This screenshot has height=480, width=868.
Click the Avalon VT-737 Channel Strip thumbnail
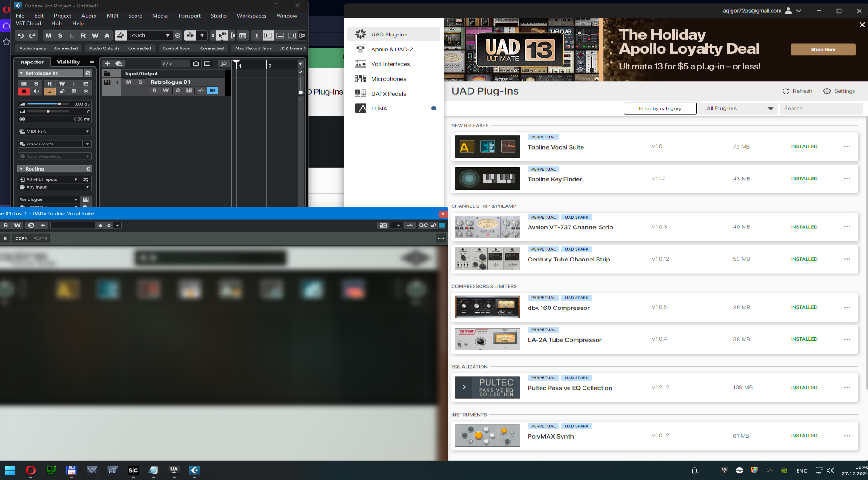[488, 227]
